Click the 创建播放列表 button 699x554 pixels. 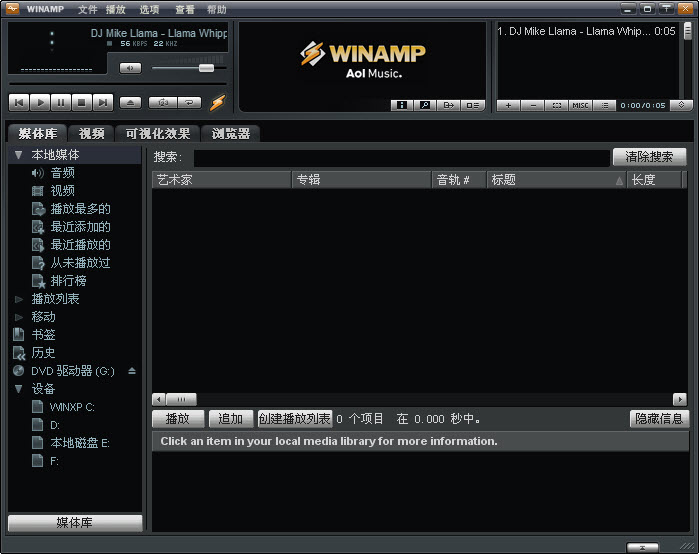pos(295,419)
